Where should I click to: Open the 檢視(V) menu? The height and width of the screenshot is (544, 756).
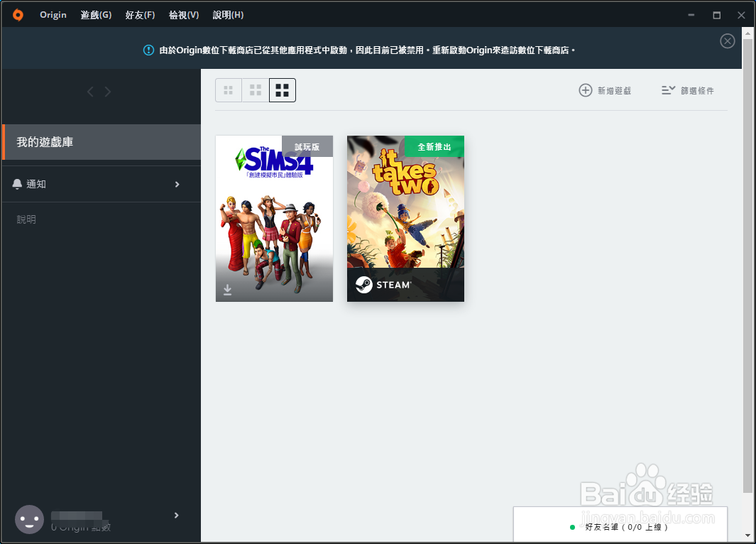tap(184, 15)
